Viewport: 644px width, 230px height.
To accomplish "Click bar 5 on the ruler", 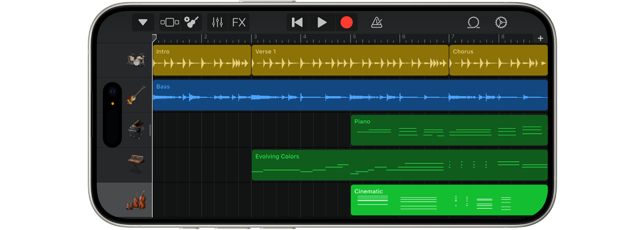I will (354, 38).
